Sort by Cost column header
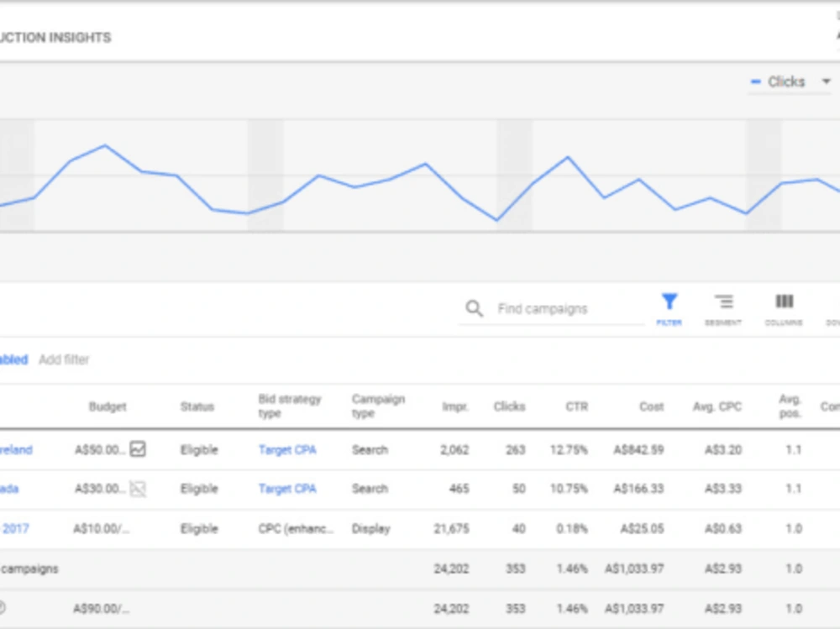The width and height of the screenshot is (840, 629). [x=652, y=406]
